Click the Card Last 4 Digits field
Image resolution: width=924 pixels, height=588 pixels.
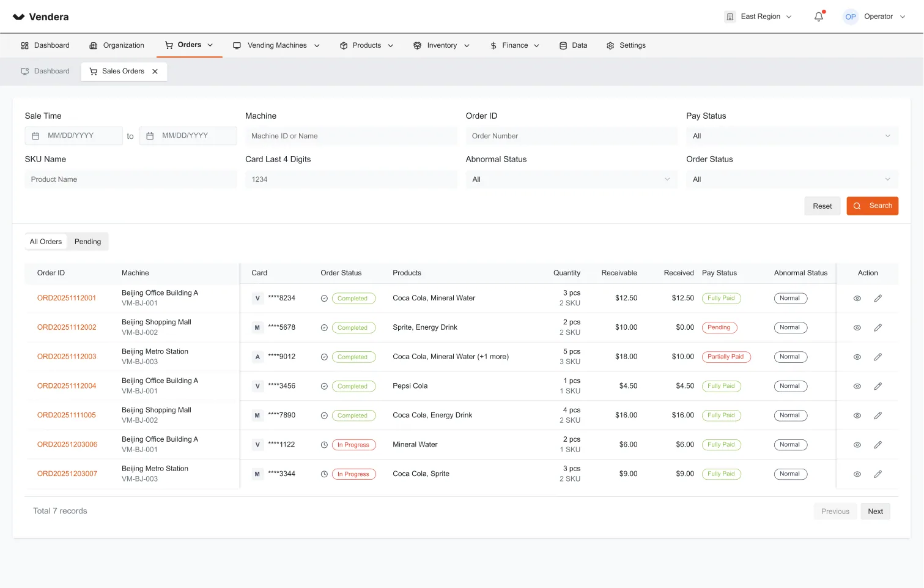(351, 180)
